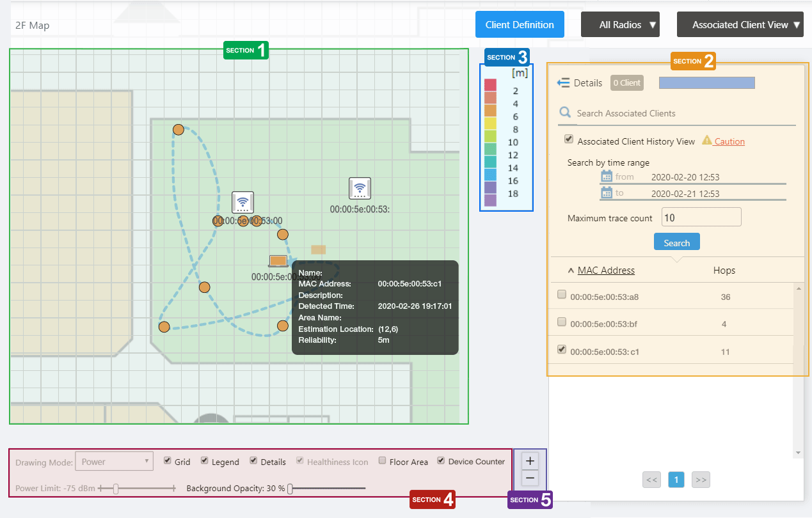Screen dimensions: 812x518
Task: Zoom in with the plus button
Action: point(530,460)
